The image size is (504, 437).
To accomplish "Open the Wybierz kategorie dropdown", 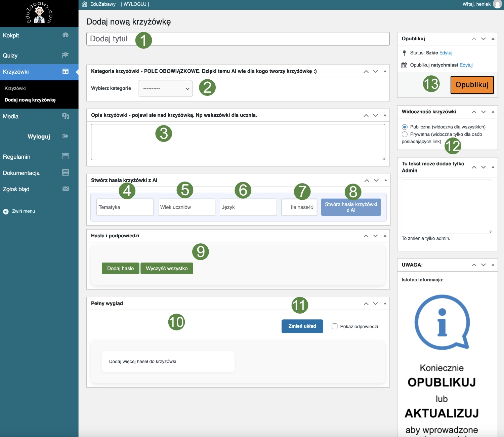I will coord(166,88).
